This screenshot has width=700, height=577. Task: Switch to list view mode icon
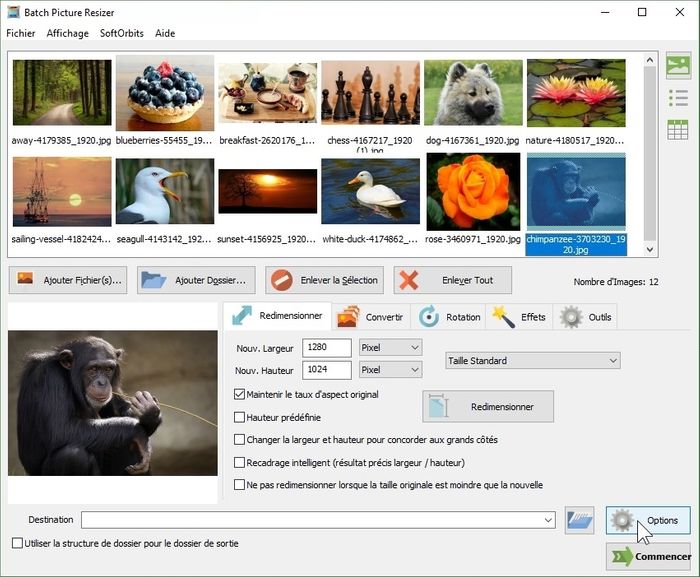[x=678, y=98]
